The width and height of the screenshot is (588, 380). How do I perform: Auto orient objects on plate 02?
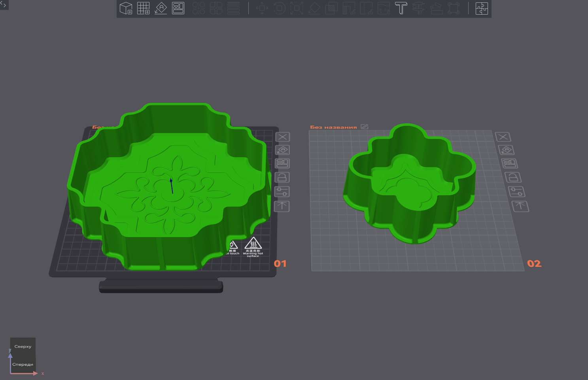point(506,150)
